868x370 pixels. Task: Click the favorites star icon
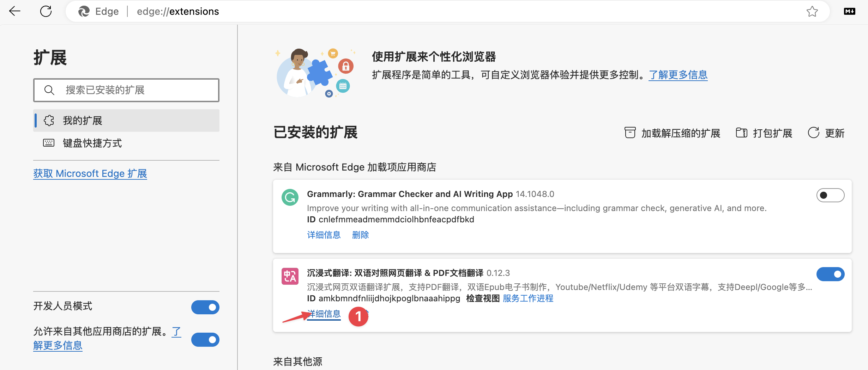point(812,12)
